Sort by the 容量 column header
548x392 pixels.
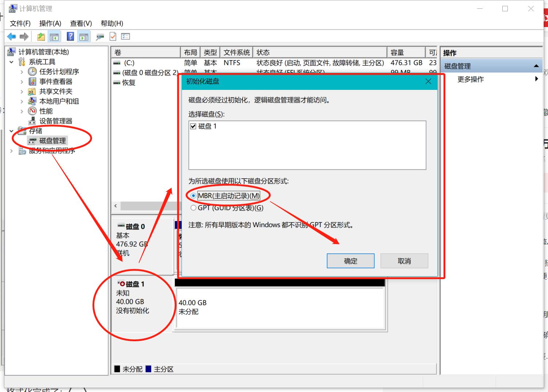[406, 52]
